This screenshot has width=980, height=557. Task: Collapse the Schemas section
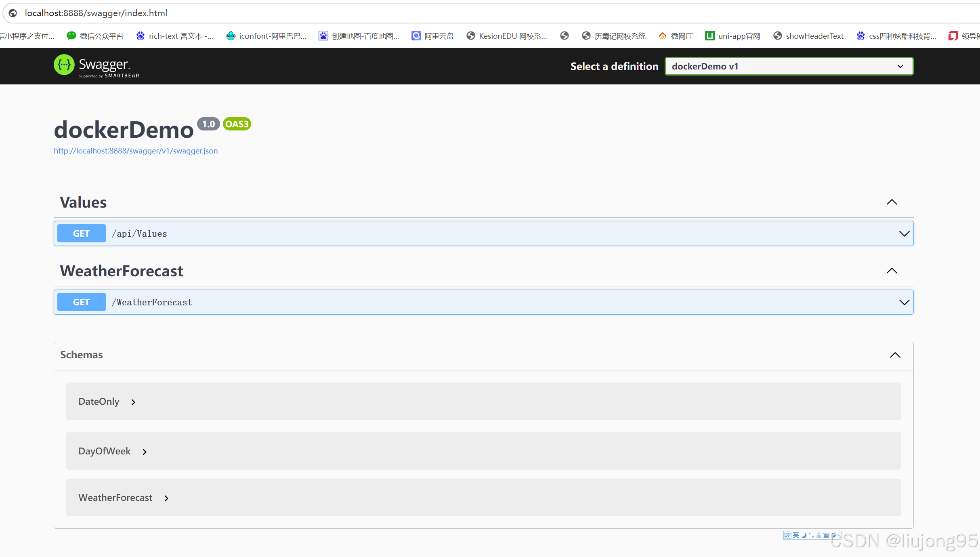895,355
